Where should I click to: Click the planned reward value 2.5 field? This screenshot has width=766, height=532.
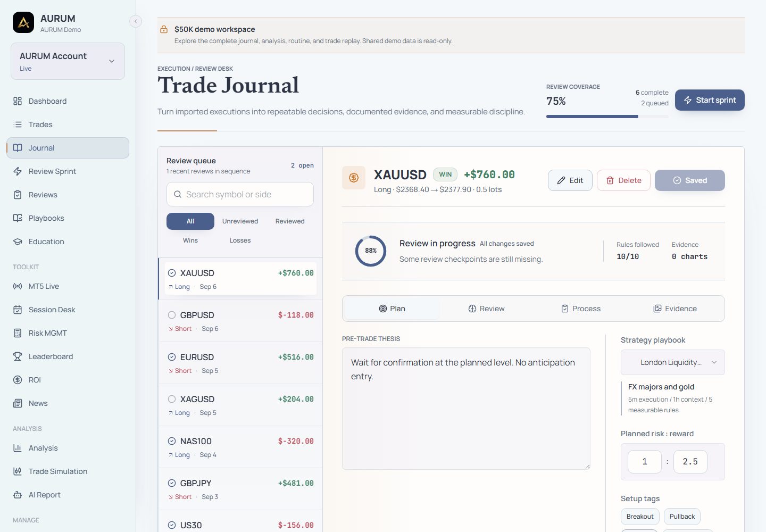pos(690,462)
